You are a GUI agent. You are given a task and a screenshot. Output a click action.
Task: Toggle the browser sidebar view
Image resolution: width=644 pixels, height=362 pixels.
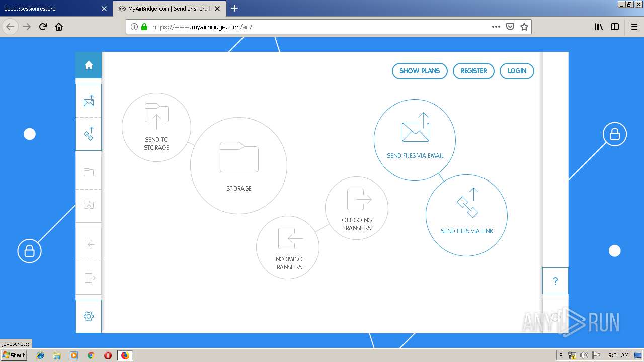[x=615, y=27]
